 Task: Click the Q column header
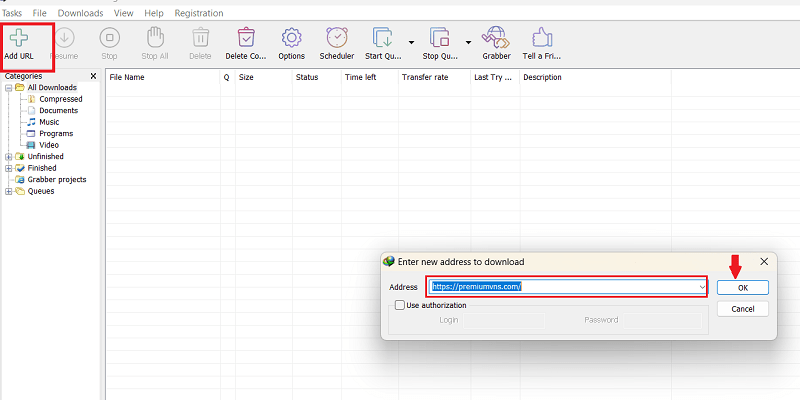click(228, 78)
